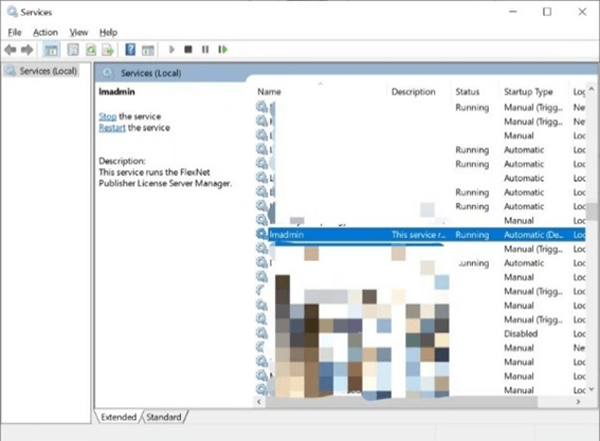The image size is (600, 441).
Task: Open Properties via the toolbar icon
Action: pyautogui.click(x=71, y=48)
